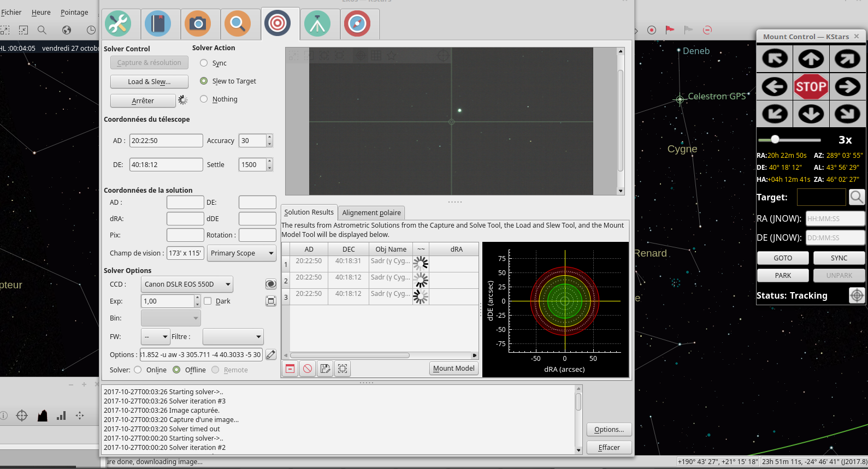Click the target search magnifier icon
The width and height of the screenshot is (868, 469).
(857, 197)
